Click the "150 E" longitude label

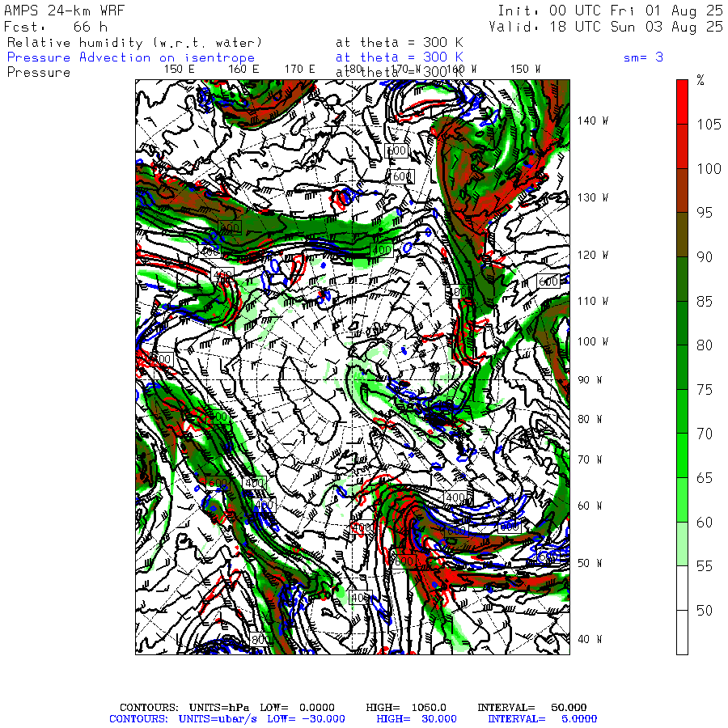[180, 70]
